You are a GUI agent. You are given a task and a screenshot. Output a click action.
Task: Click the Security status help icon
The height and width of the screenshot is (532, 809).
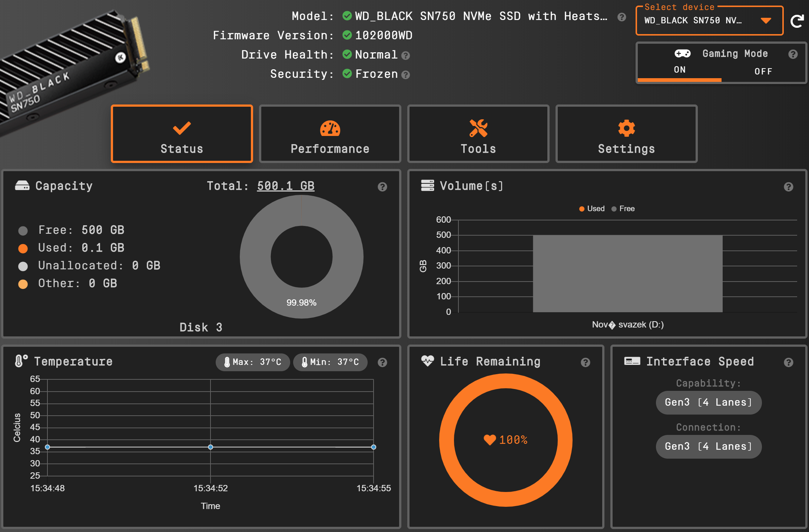point(406,75)
